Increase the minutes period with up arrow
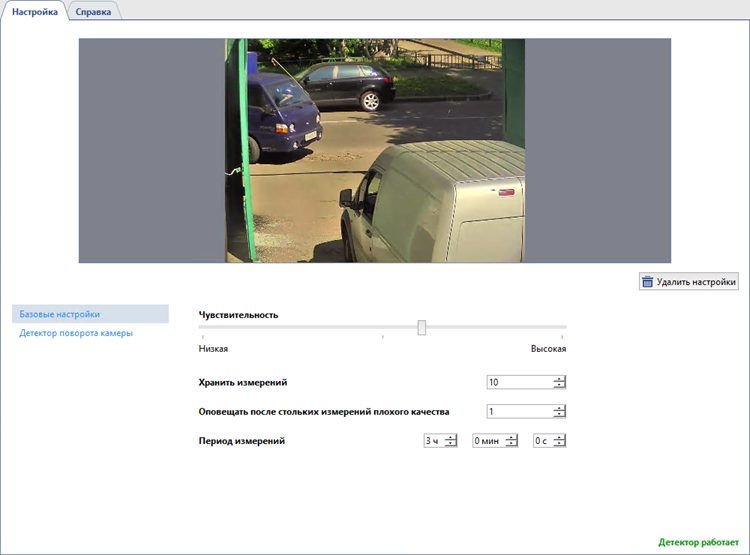Screen dimensions: 750x555 click(x=511, y=437)
